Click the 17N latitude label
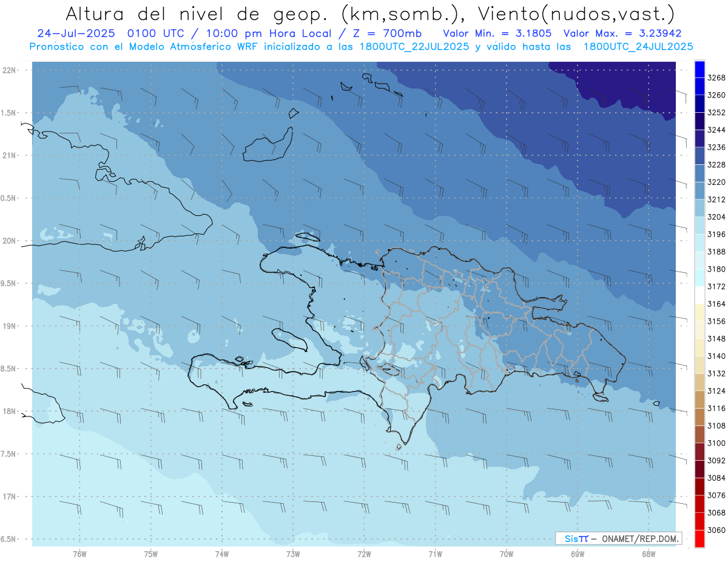Image resolution: width=728 pixels, height=562 pixels. 9,497
